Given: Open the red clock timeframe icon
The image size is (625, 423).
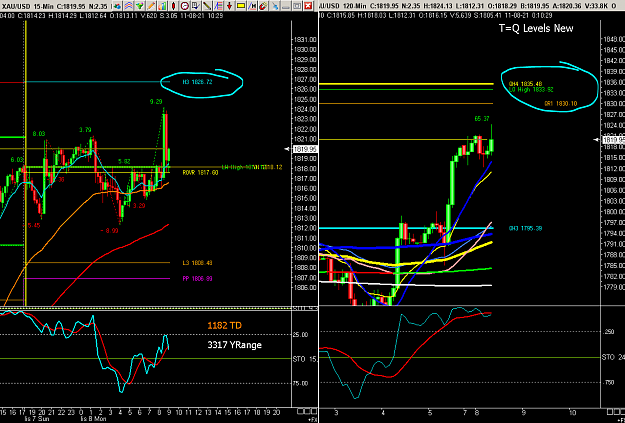Looking at the screenshot, I should point(185,6).
